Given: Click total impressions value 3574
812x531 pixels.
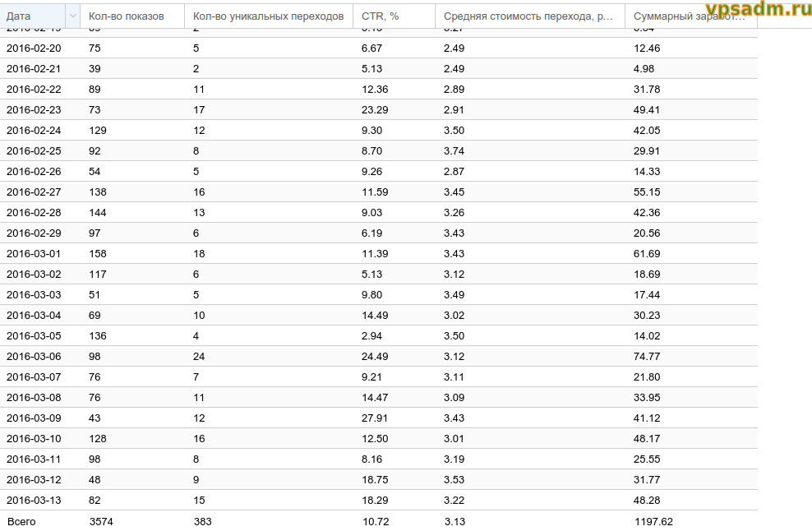Looking at the screenshot, I should [101, 521].
